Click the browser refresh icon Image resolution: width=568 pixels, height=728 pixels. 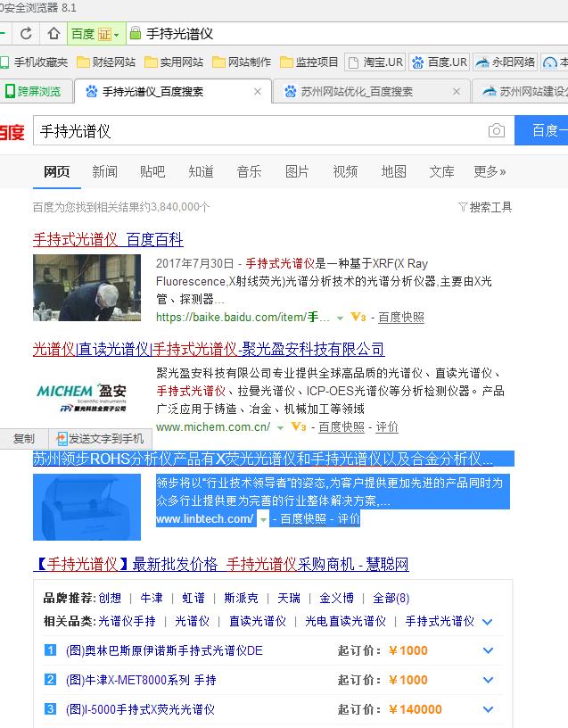tap(26, 33)
